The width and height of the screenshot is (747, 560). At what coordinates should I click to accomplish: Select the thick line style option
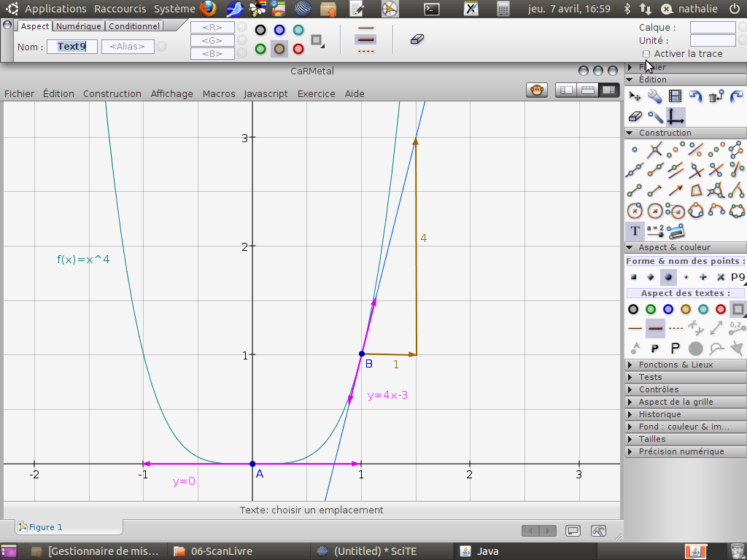point(655,328)
